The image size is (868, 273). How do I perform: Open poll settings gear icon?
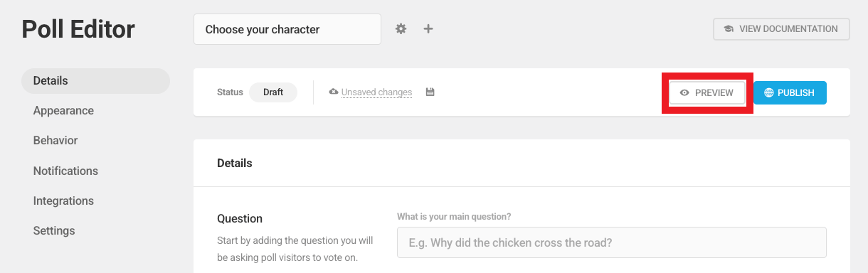[401, 29]
